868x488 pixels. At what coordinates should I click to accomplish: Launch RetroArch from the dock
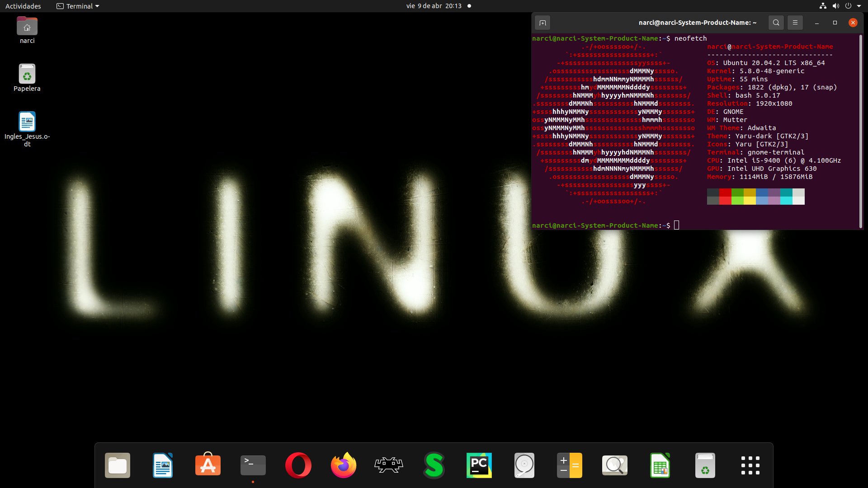pos(389,465)
